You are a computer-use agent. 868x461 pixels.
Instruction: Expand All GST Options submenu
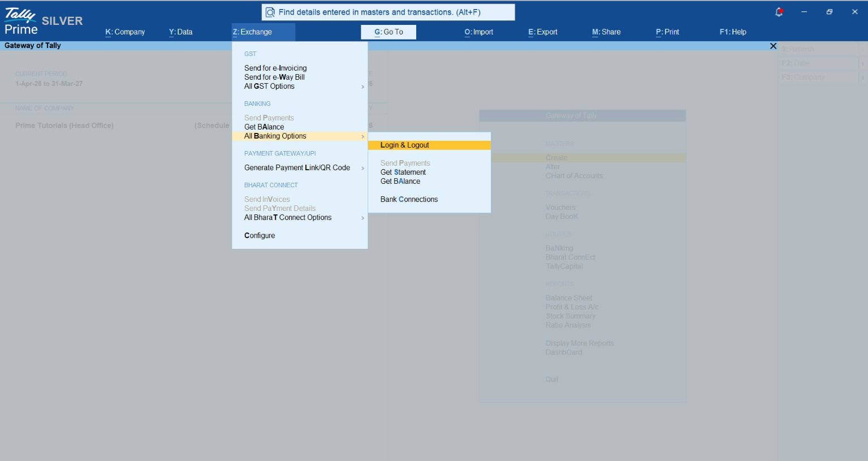(x=300, y=87)
